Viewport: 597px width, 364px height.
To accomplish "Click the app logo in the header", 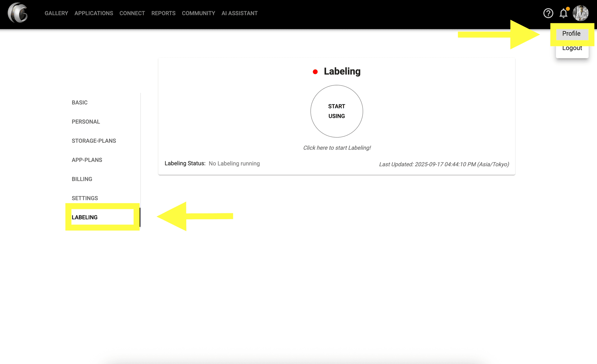I will tap(18, 13).
